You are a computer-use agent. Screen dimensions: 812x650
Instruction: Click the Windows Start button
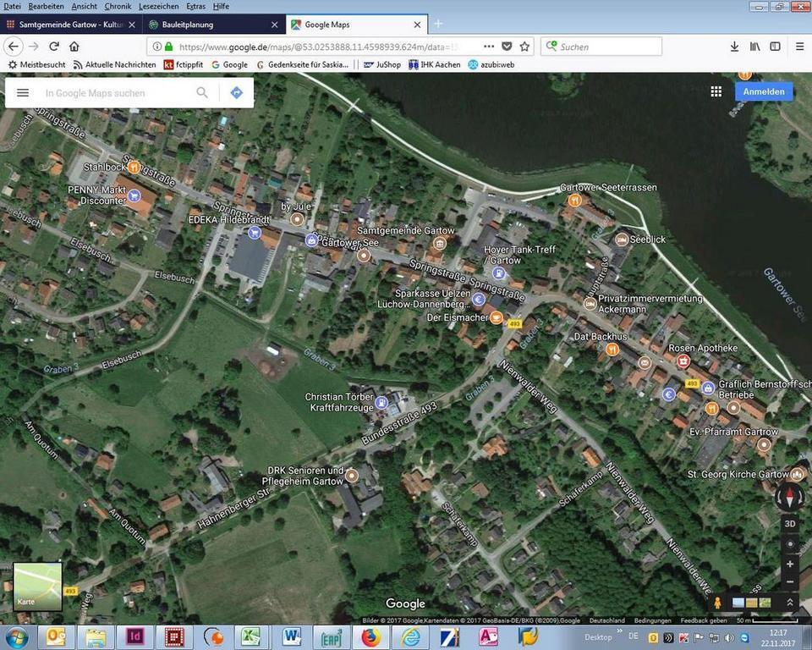18,637
